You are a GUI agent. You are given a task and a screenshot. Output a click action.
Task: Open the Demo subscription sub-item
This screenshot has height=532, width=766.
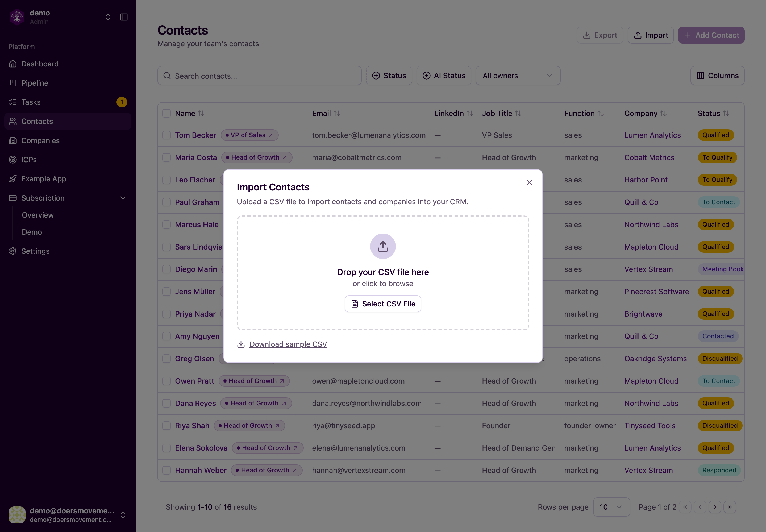pos(32,232)
